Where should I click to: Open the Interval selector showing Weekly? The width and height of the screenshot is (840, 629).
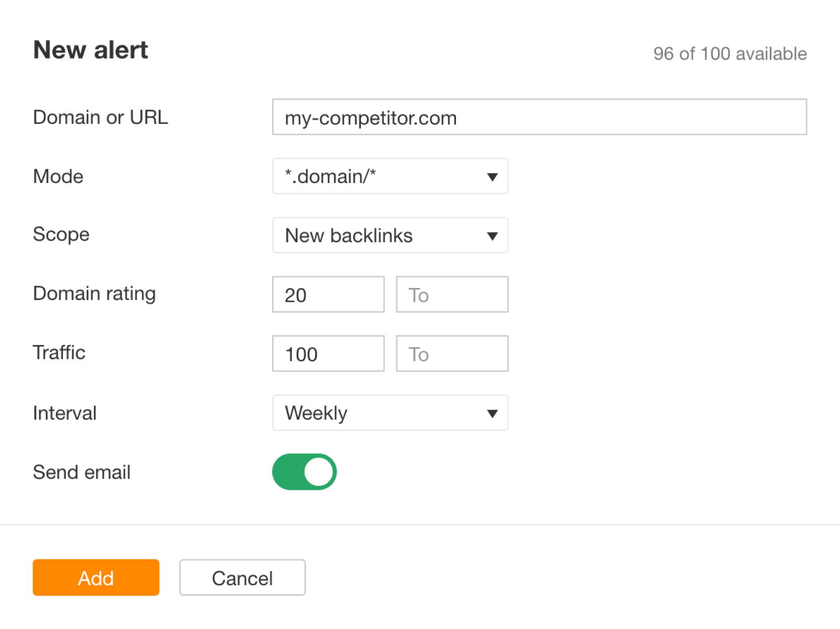click(390, 413)
